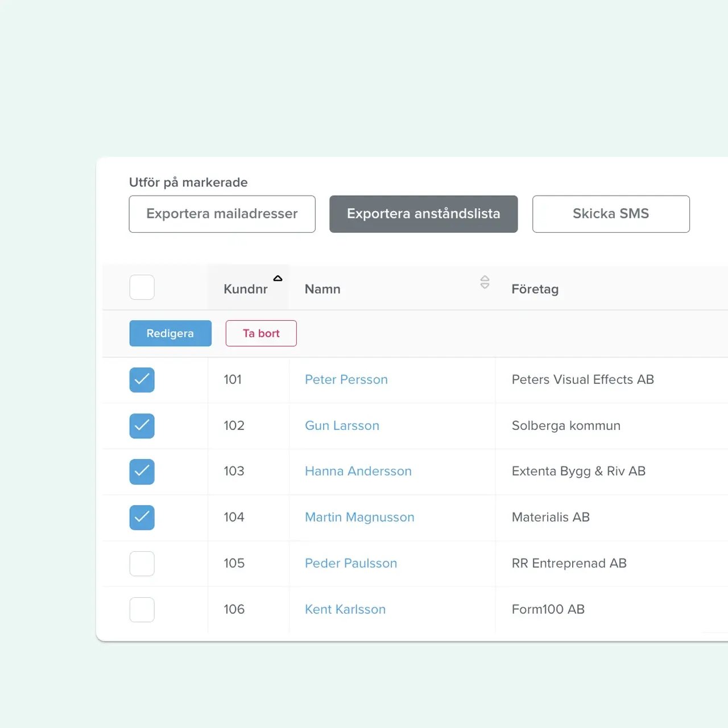728x728 pixels.
Task: Open Hanna Andersson's customer page
Action: tap(358, 471)
